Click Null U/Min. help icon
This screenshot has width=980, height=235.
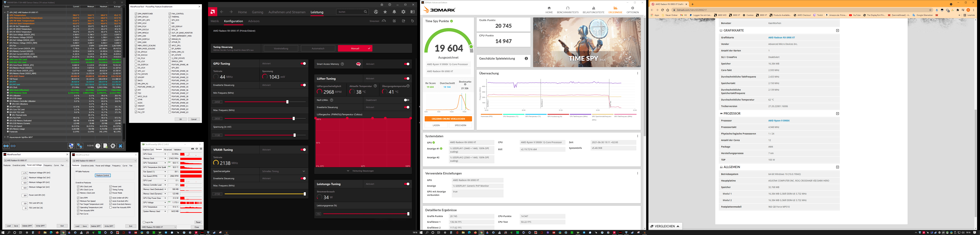point(332,100)
